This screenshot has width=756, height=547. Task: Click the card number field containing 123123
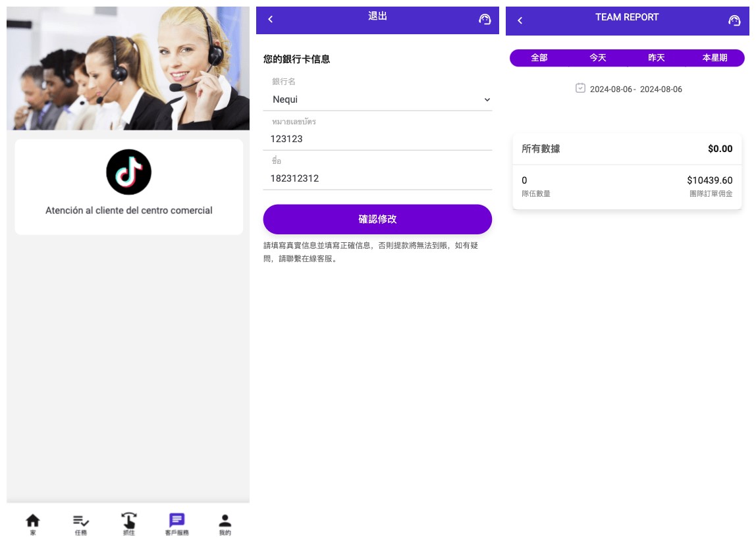coord(377,139)
